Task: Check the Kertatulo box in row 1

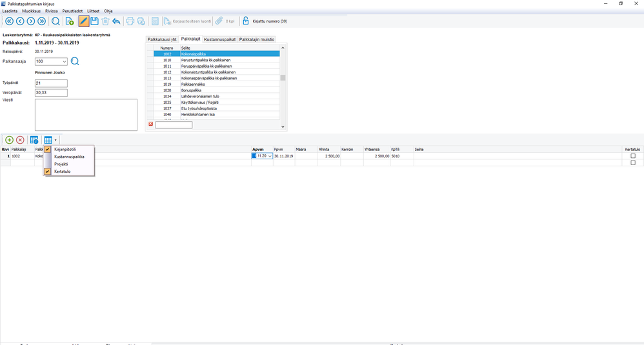Action: (633, 156)
